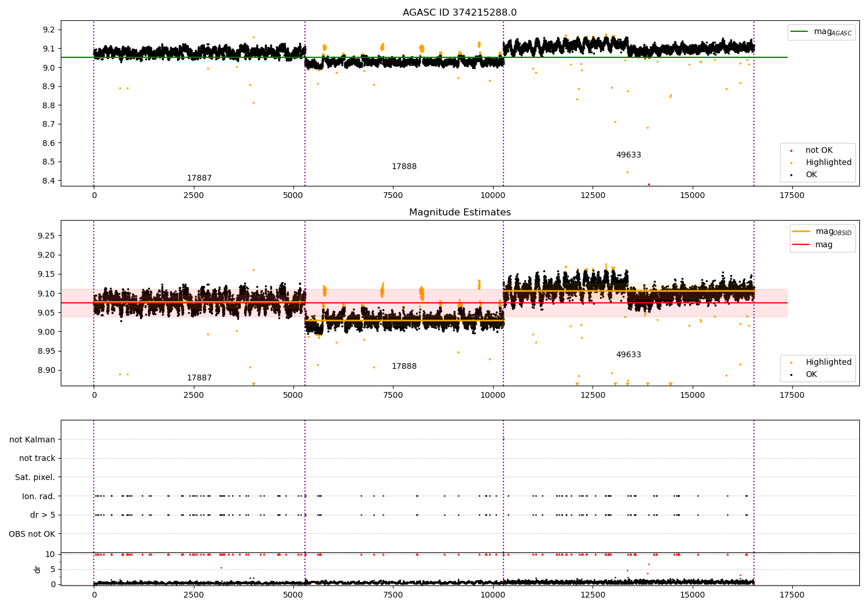Click "Highlighted" legend entry in Magnitude Estimates plot
This screenshot has height=608, width=868.
[x=829, y=362]
